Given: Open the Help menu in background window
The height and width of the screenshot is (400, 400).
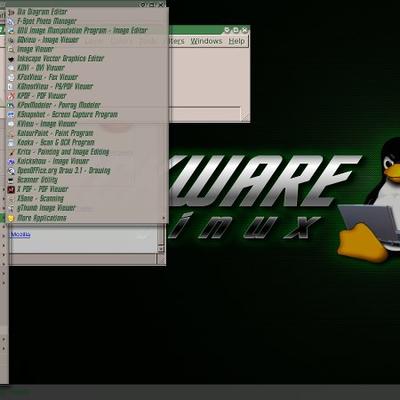Looking at the screenshot, I should pyautogui.click(x=236, y=41).
